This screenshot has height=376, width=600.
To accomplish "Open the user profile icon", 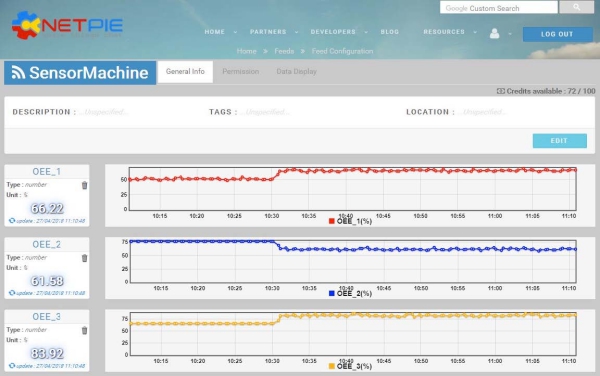I will [x=494, y=34].
